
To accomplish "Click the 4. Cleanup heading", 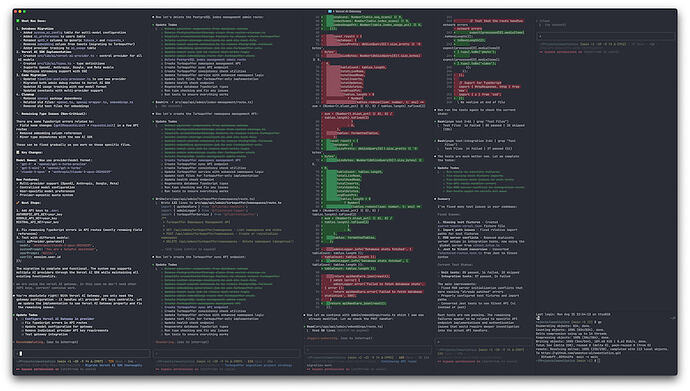I will [x=25, y=94].
